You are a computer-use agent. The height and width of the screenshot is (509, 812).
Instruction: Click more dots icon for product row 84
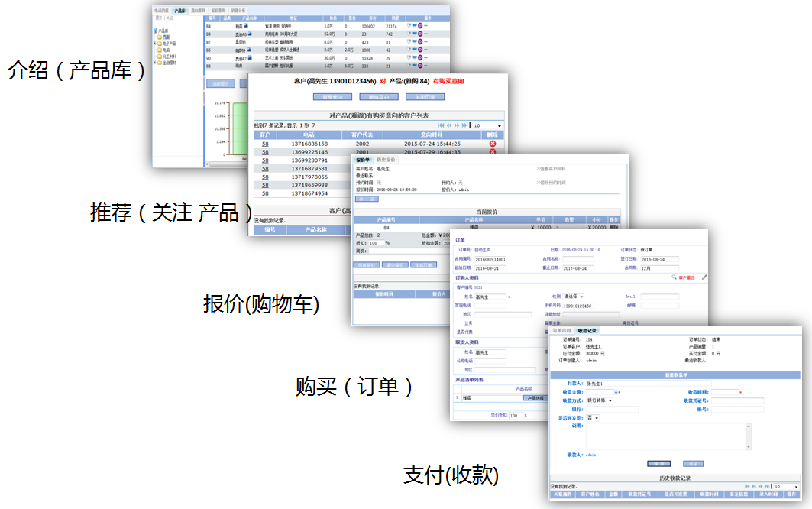click(x=425, y=25)
